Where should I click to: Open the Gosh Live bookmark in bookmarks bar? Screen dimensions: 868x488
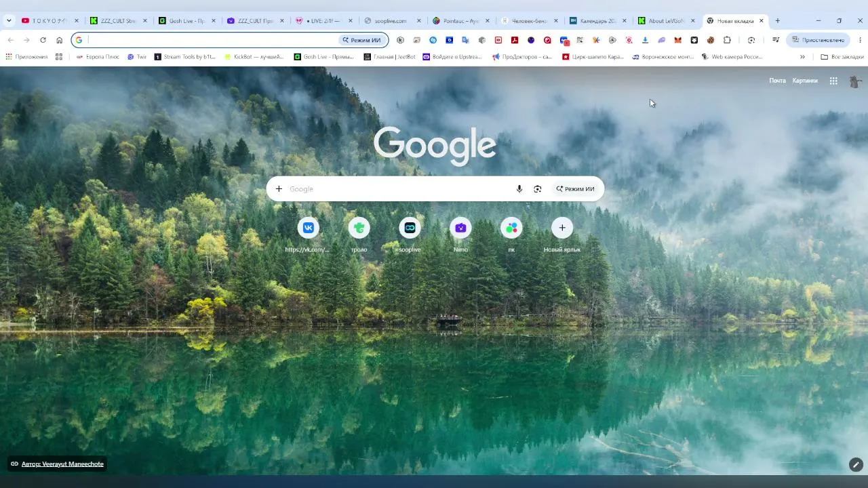point(324,57)
